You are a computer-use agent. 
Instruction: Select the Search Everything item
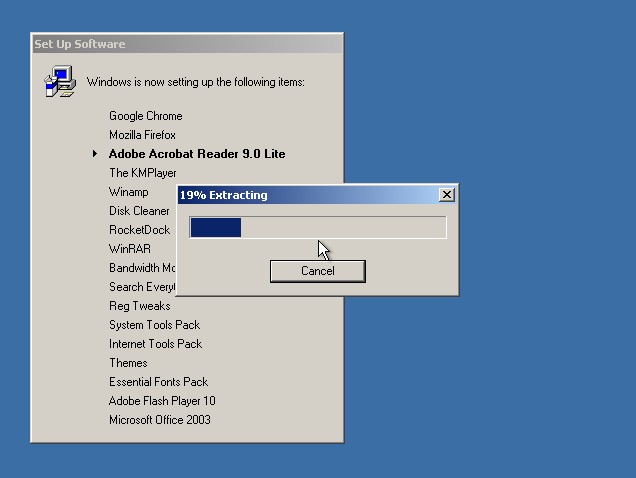(x=142, y=287)
